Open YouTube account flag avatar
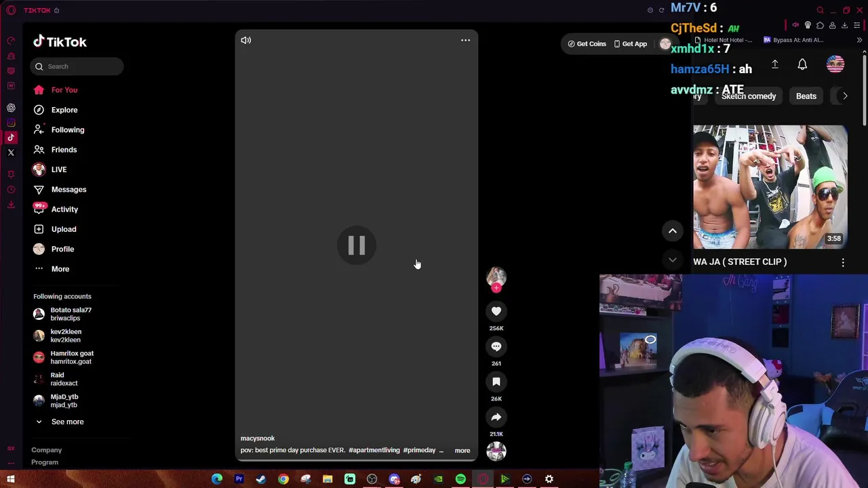Screen dimensions: 868x488 click(x=835, y=64)
